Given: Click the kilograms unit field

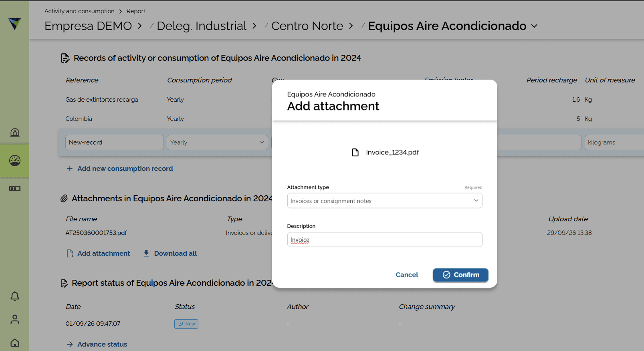Looking at the screenshot, I should tap(614, 142).
